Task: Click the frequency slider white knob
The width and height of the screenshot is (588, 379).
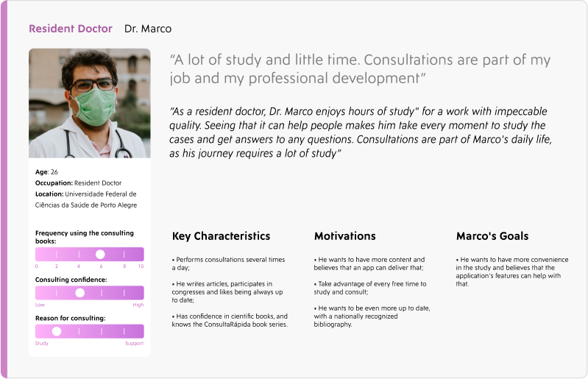Action: tap(100, 255)
